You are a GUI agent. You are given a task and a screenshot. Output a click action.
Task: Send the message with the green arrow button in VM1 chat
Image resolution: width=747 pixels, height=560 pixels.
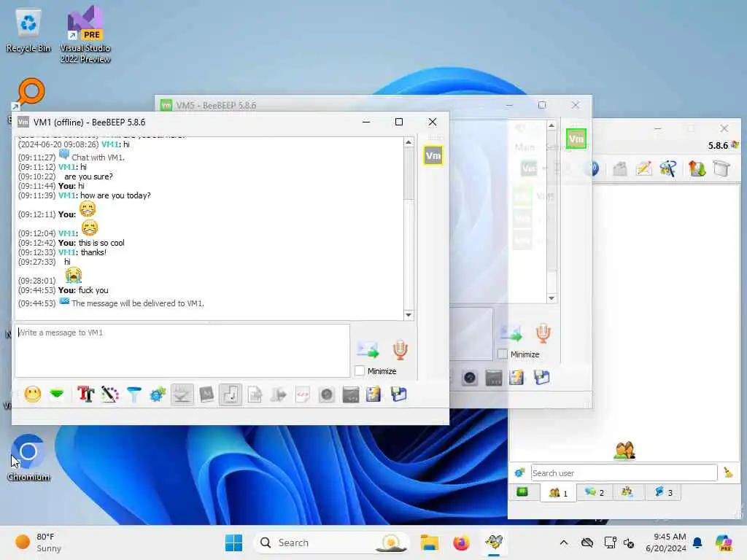tap(368, 350)
